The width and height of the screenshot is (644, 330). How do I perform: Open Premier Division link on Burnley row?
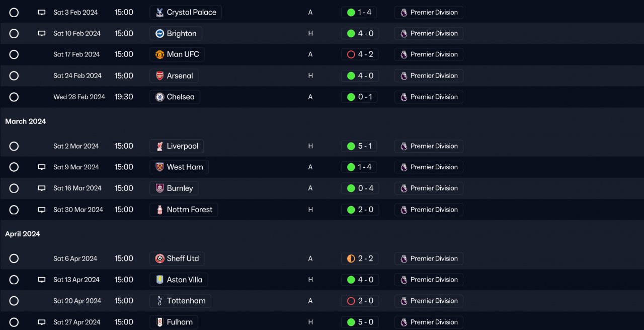coord(429,188)
